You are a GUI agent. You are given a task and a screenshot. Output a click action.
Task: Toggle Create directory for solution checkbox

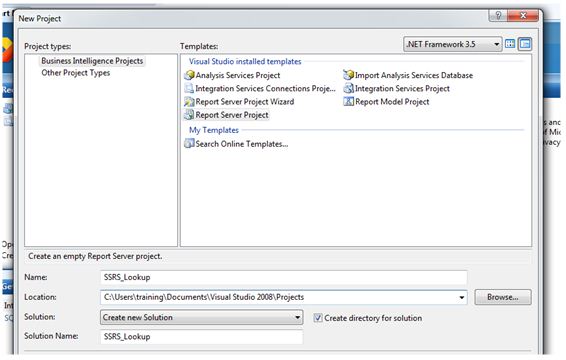[318, 318]
